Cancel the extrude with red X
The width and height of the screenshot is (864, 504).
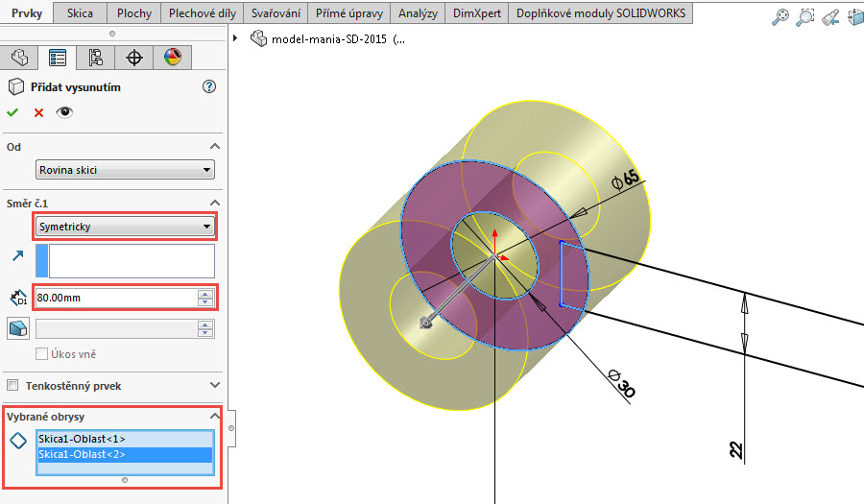38,112
